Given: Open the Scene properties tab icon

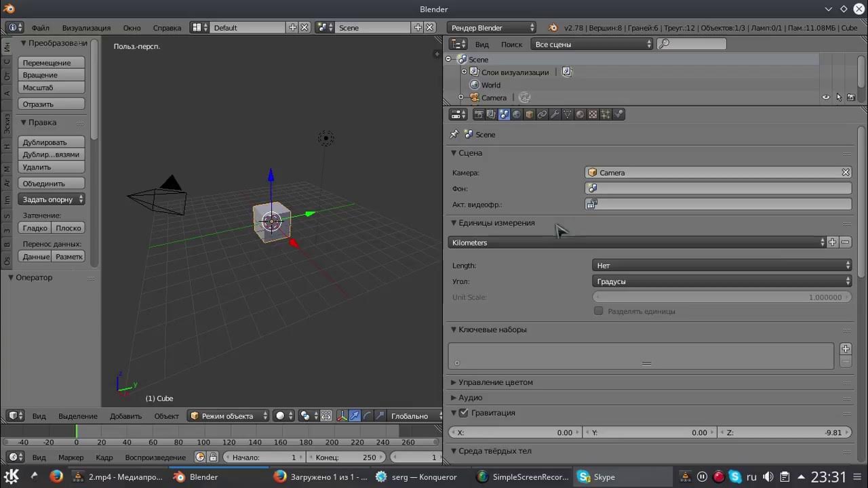Looking at the screenshot, I should click(504, 115).
